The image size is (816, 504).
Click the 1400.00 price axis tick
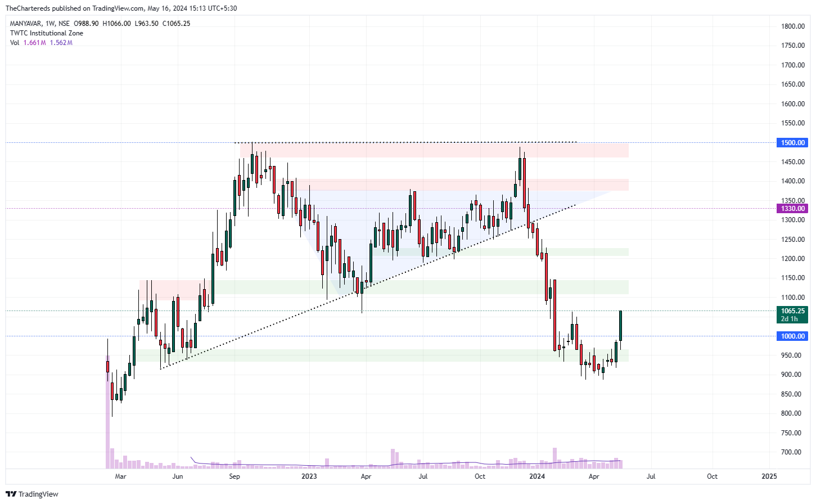tap(793, 181)
